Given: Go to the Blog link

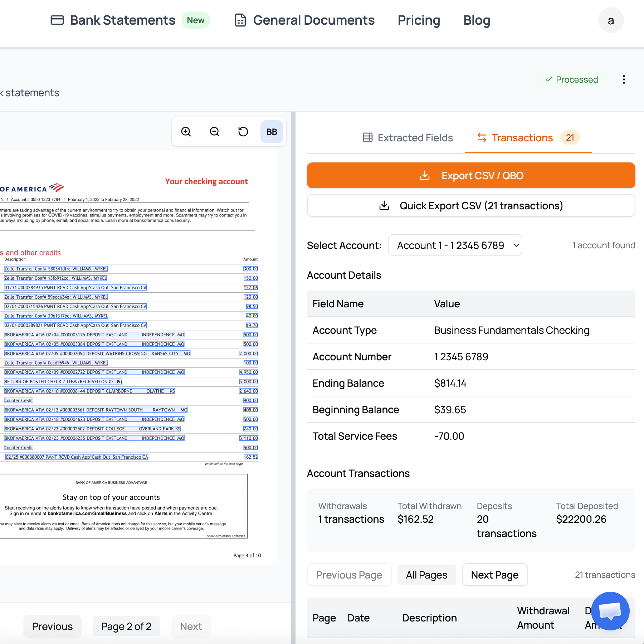Looking at the screenshot, I should (477, 20).
